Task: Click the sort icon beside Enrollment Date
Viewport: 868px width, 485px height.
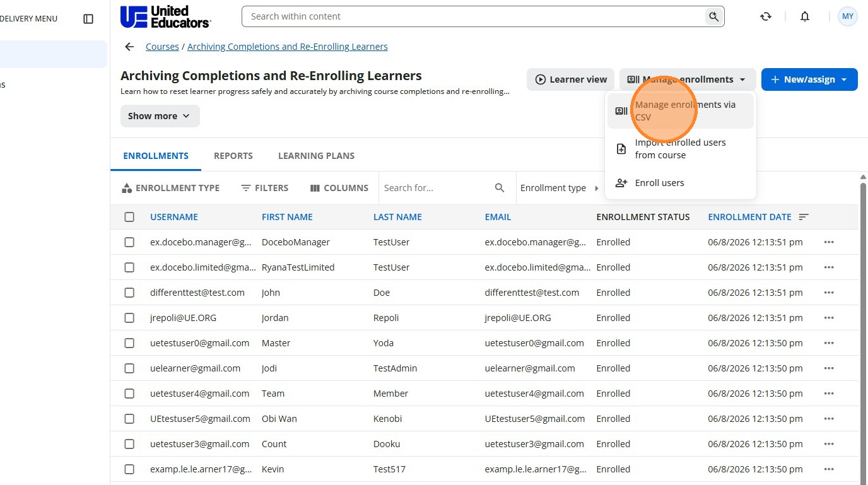Action: tap(804, 217)
